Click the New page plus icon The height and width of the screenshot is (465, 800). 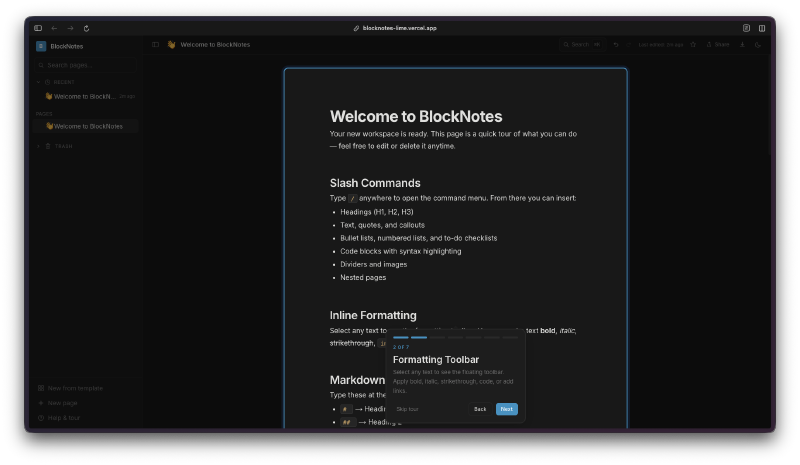41,403
